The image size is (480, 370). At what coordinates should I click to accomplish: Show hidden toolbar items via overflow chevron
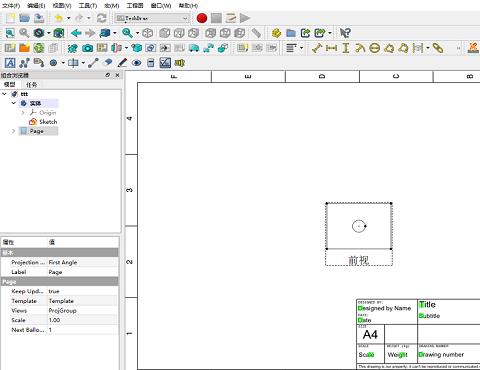(x=459, y=48)
